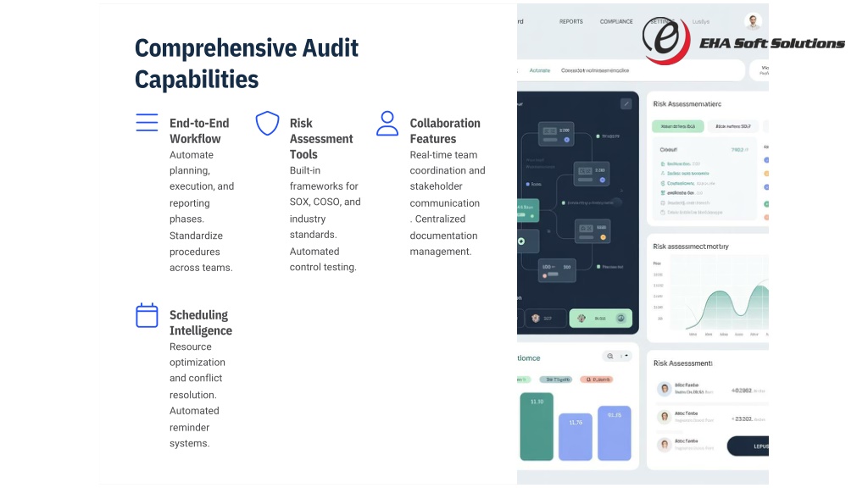Click the shield icon beside Risk Assessment Tools

click(267, 123)
